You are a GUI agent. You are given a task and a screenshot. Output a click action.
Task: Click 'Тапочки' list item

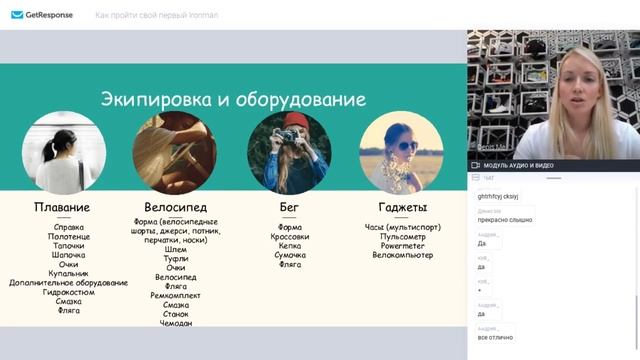click(69, 246)
